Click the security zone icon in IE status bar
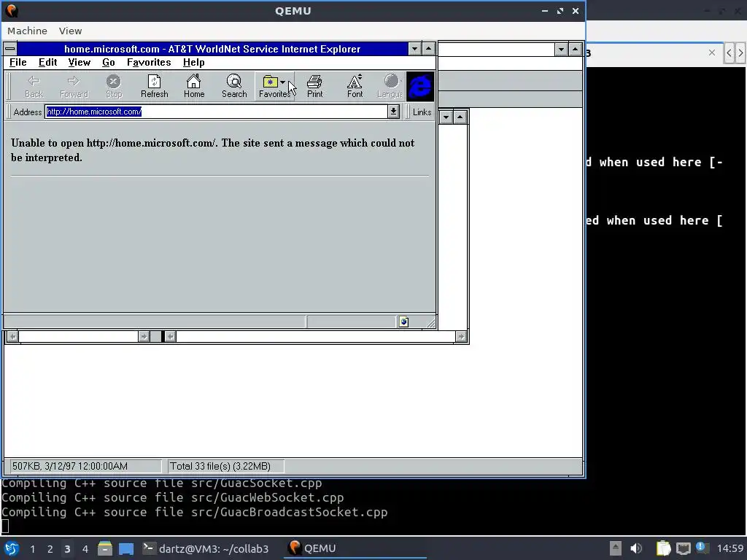 403,322
